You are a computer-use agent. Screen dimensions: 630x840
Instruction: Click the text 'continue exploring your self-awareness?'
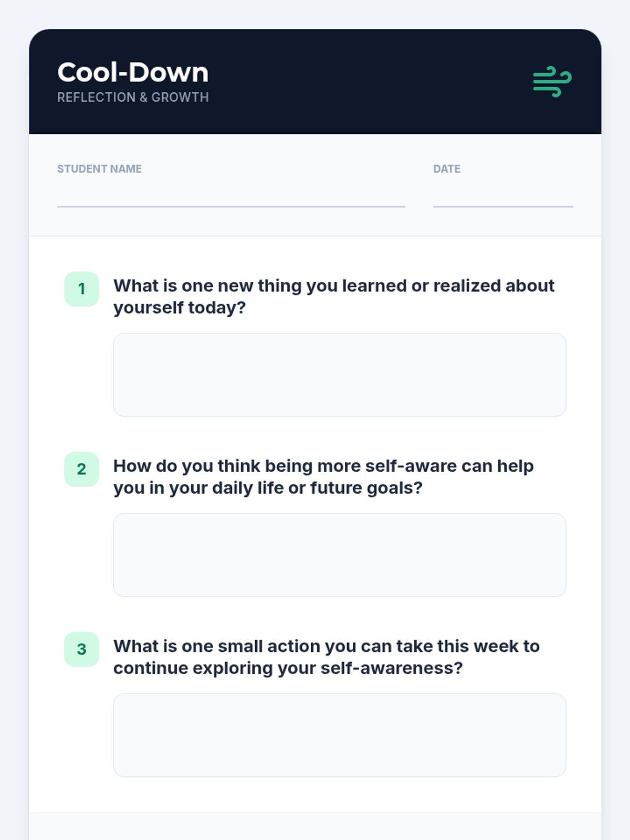pos(288,668)
